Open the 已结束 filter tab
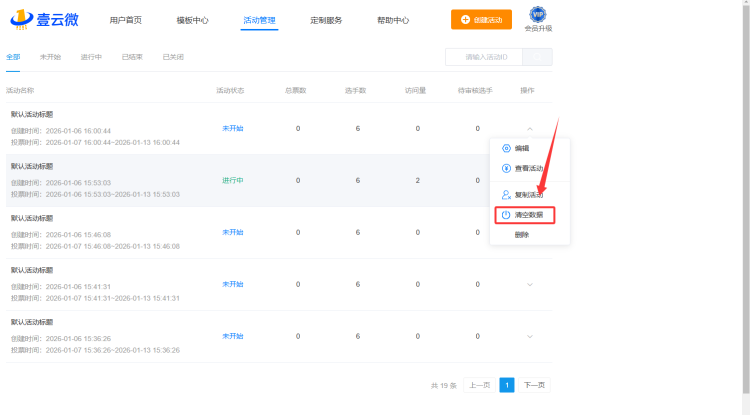The width and height of the screenshot is (750, 415). [x=132, y=57]
